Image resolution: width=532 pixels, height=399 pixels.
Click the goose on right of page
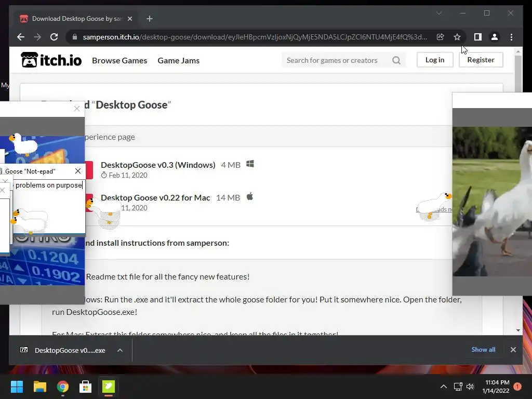coord(434,206)
